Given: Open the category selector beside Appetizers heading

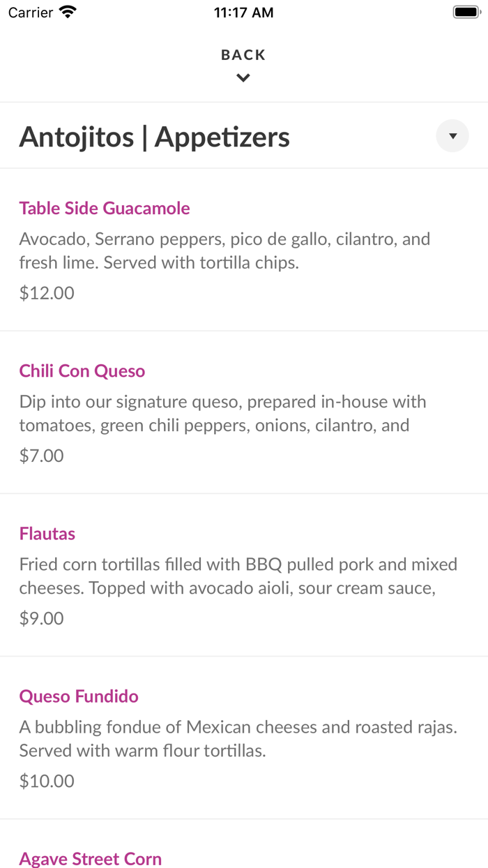Looking at the screenshot, I should point(452,135).
